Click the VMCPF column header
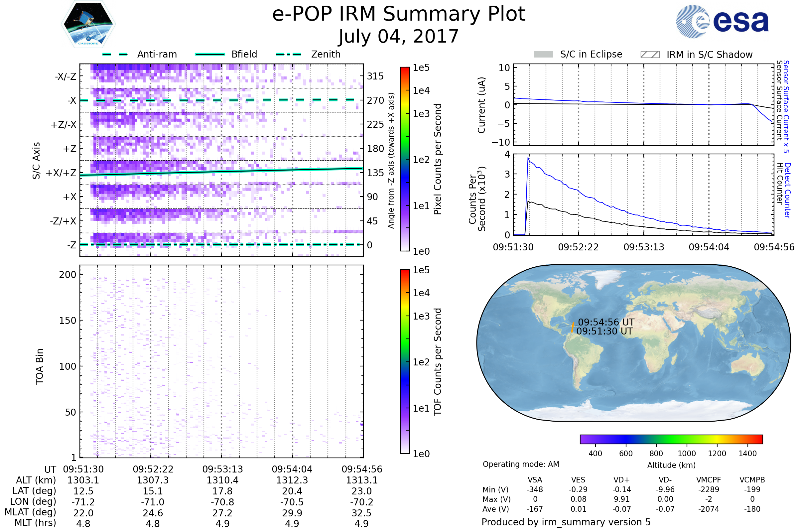 pos(708,480)
